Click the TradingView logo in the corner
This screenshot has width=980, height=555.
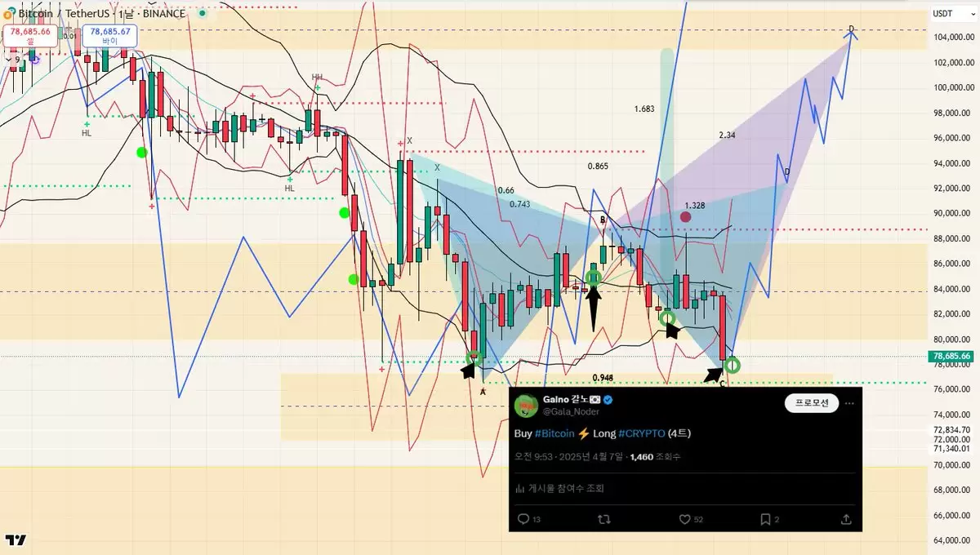tap(16, 539)
